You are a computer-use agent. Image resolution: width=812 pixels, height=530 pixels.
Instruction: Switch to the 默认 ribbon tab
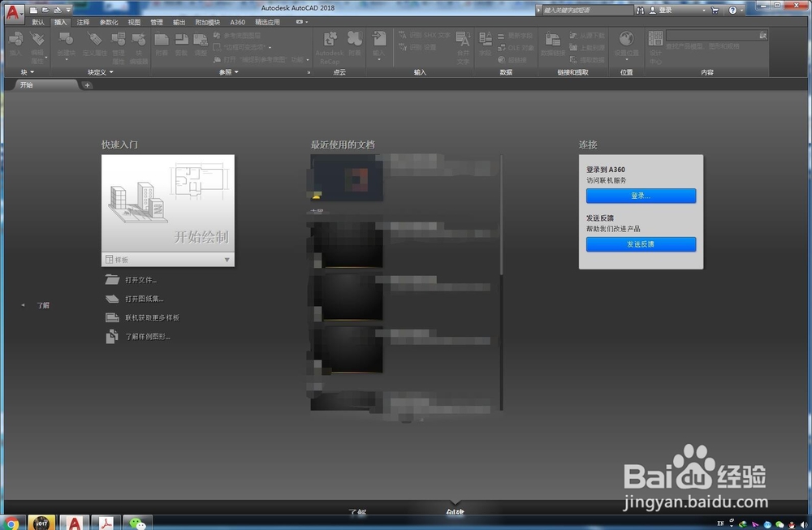click(38, 22)
